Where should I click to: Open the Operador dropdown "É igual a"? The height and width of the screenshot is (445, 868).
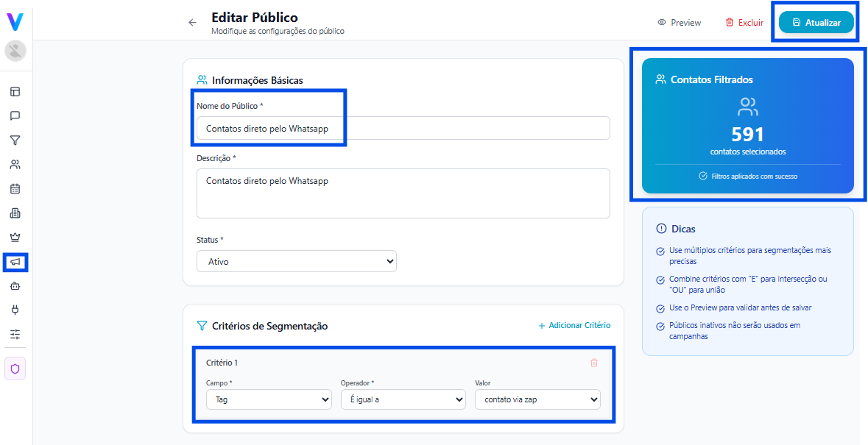(x=403, y=399)
